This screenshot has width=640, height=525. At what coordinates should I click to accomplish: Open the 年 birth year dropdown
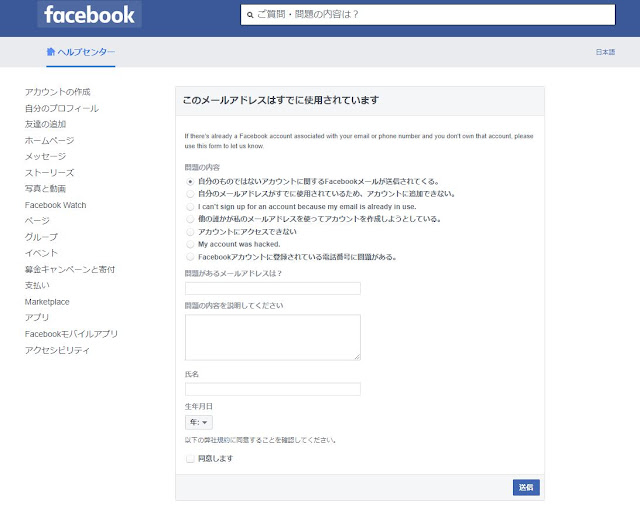pos(199,422)
